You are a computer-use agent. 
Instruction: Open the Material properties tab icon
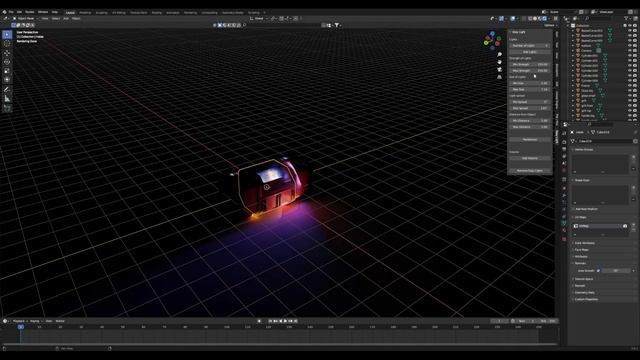564,231
